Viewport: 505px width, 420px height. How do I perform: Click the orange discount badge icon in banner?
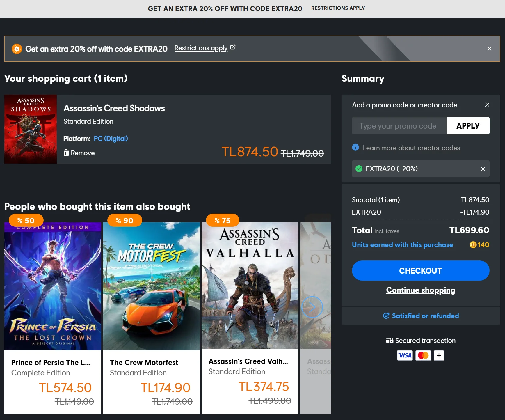pos(17,49)
